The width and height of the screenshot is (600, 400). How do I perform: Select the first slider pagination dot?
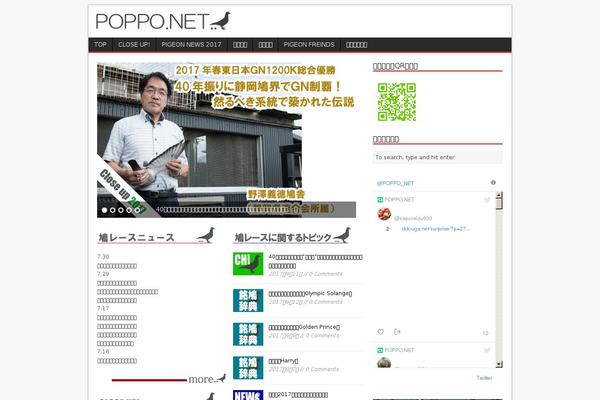coord(104,210)
